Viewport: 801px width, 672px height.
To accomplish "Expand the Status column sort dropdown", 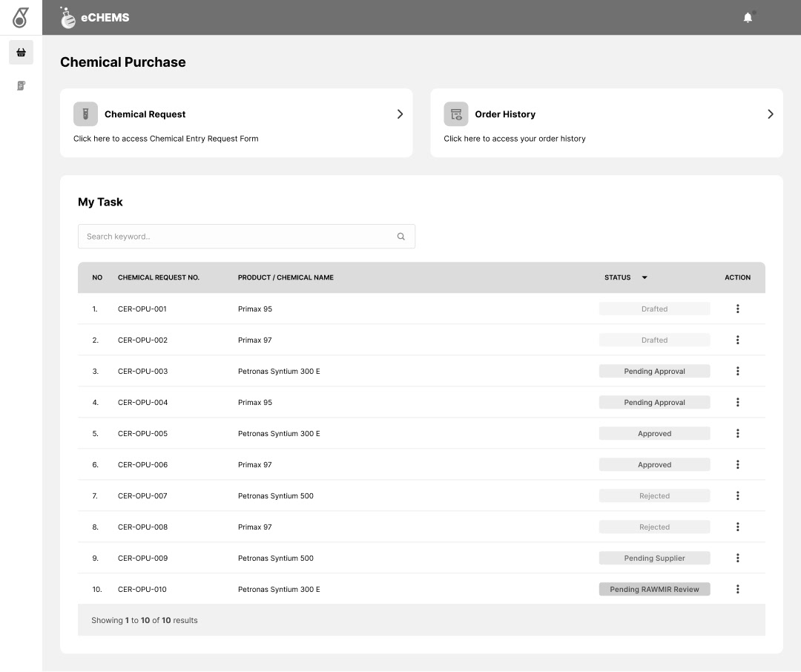I will (645, 277).
